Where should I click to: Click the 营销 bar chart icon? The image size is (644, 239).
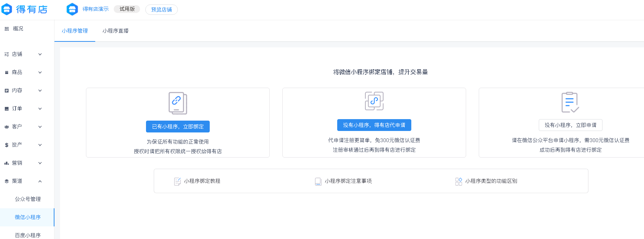click(x=7, y=163)
